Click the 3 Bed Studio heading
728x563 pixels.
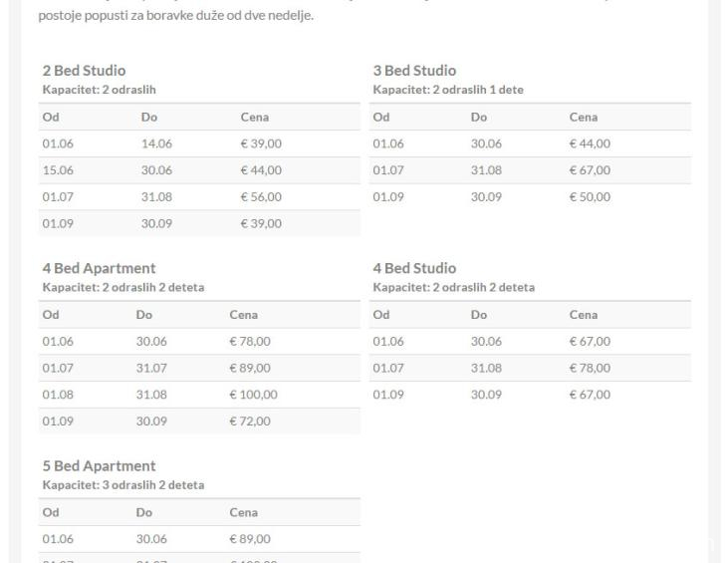click(414, 71)
